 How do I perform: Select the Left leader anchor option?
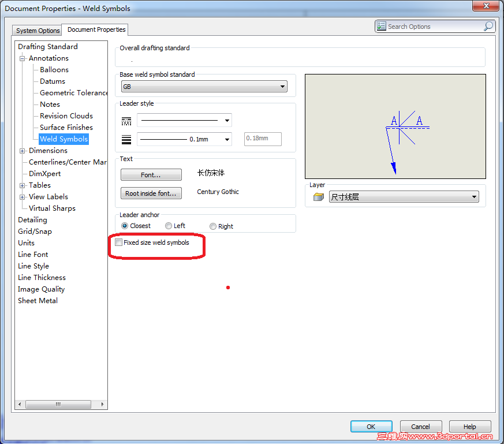click(x=169, y=226)
